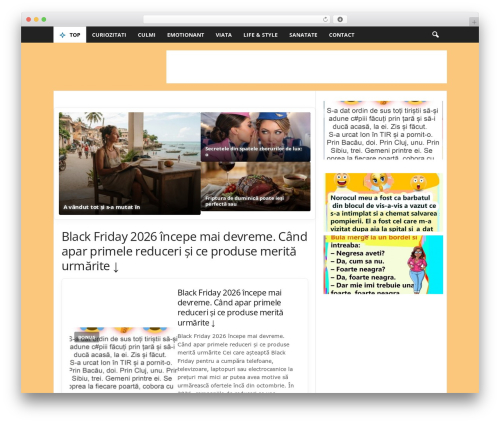Open the CONTACT page

(x=341, y=35)
